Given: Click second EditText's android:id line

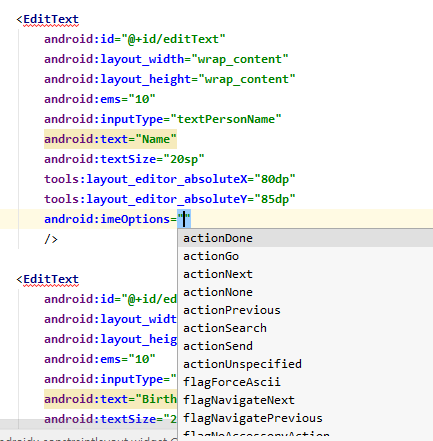Looking at the screenshot, I should click(x=110, y=299).
